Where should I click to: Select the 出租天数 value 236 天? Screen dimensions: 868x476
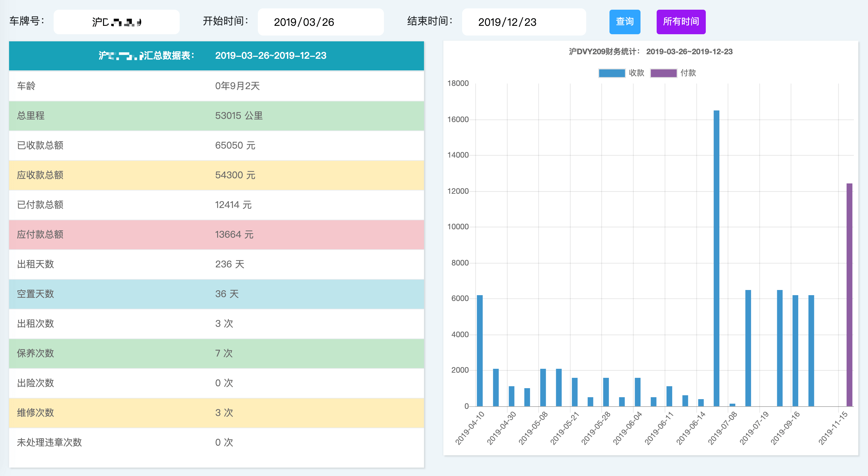click(230, 264)
